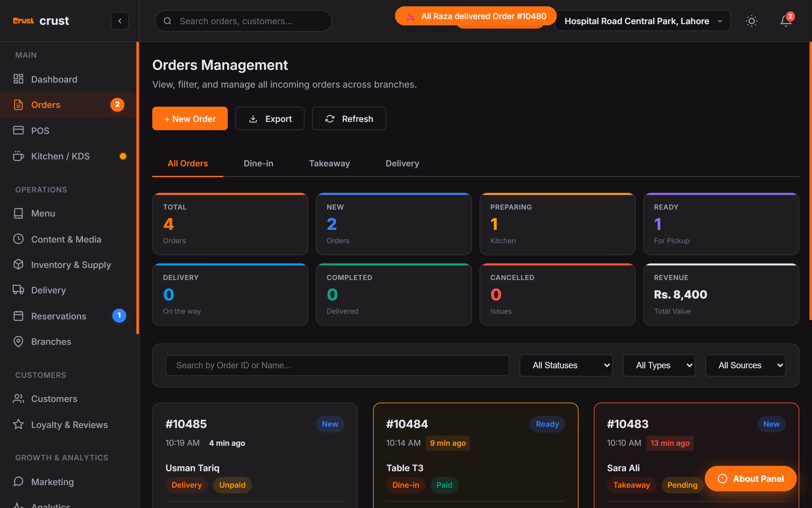Open order card #10484
Image resolution: width=812 pixels, height=508 pixels.
(476, 455)
